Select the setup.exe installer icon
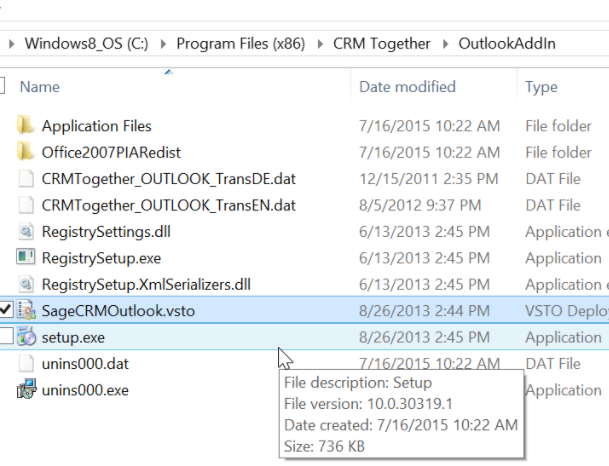Image resolution: width=609 pixels, height=466 pixels. coord(26,337)
